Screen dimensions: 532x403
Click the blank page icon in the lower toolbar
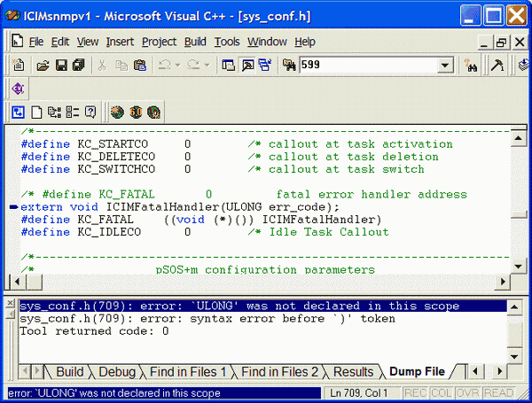36,112
